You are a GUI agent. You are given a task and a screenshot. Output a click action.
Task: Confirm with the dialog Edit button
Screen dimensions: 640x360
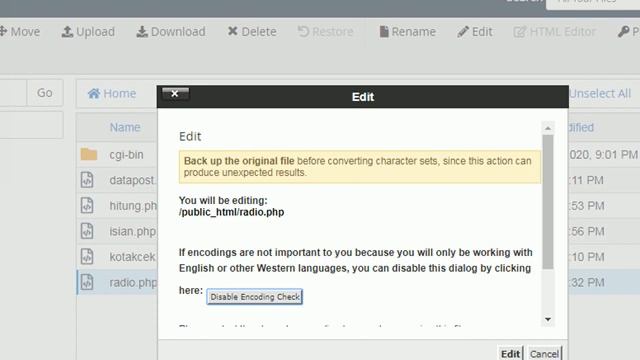(x=510, y=353)
